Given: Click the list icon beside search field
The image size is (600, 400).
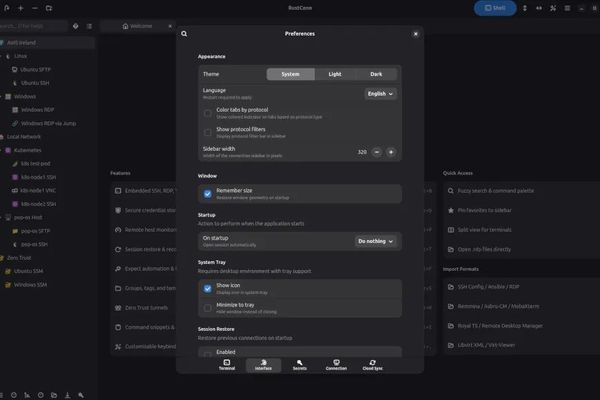Looking at the screenshot, I should 89,26.
